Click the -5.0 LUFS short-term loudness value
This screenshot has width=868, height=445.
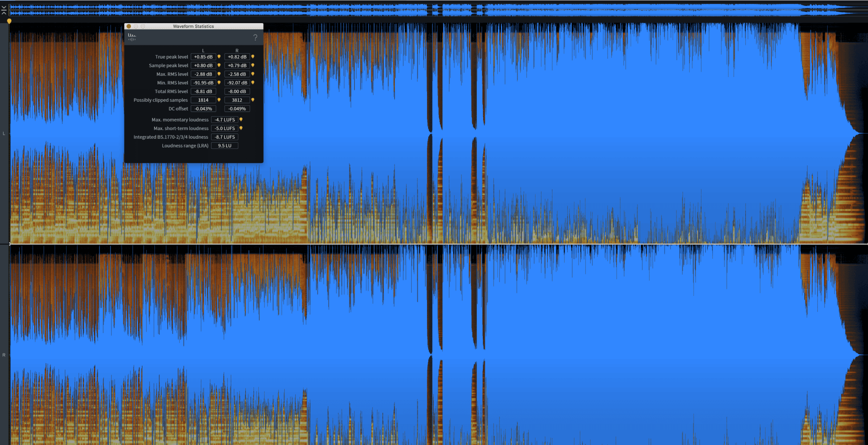(x=225, y=128)
